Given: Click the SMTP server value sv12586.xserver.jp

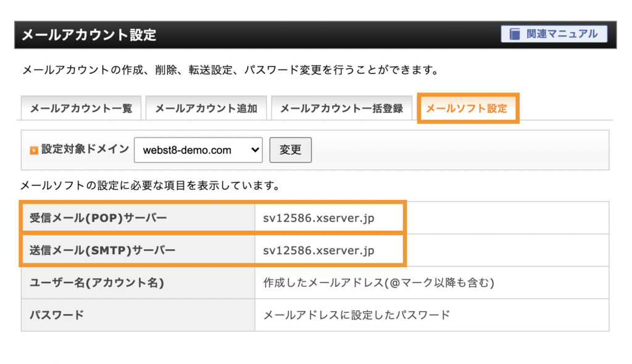Looking at the screenshot, I should (319, 250).
